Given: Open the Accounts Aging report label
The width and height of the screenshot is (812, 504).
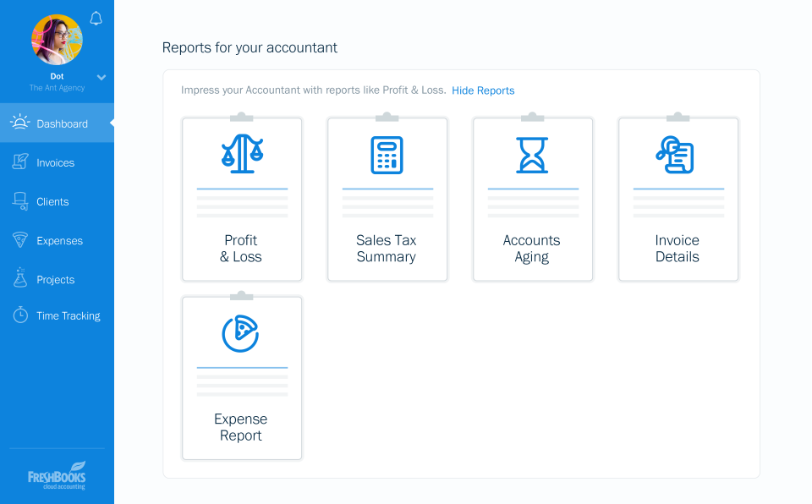Looking at the screenshot, I should click(x=532, y=249).
